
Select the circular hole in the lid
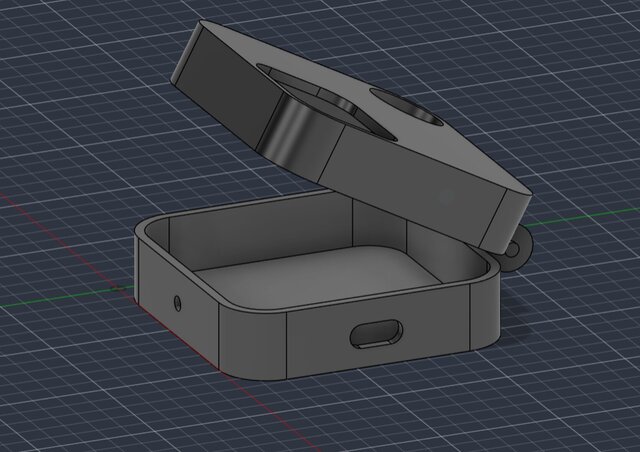tap(408, 107)
